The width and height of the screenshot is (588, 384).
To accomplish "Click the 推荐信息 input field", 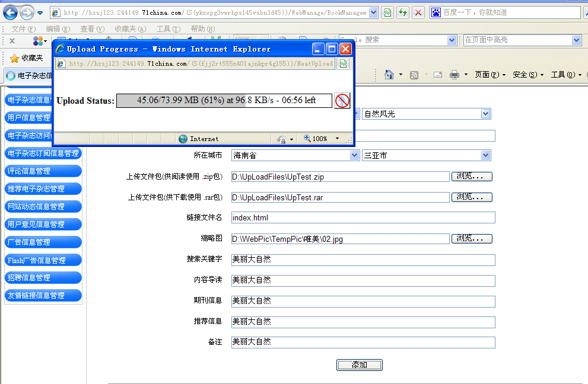I will [363, 322].
